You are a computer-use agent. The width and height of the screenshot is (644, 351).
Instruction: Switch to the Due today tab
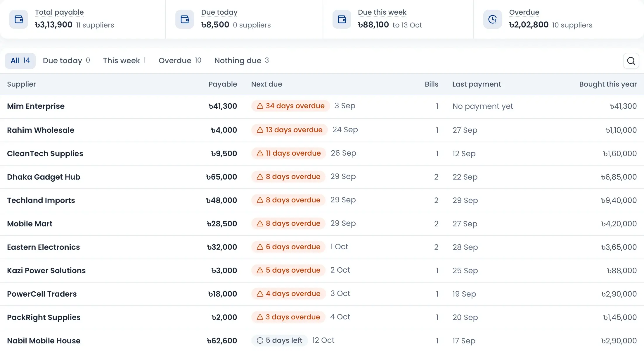coord(66,61)
